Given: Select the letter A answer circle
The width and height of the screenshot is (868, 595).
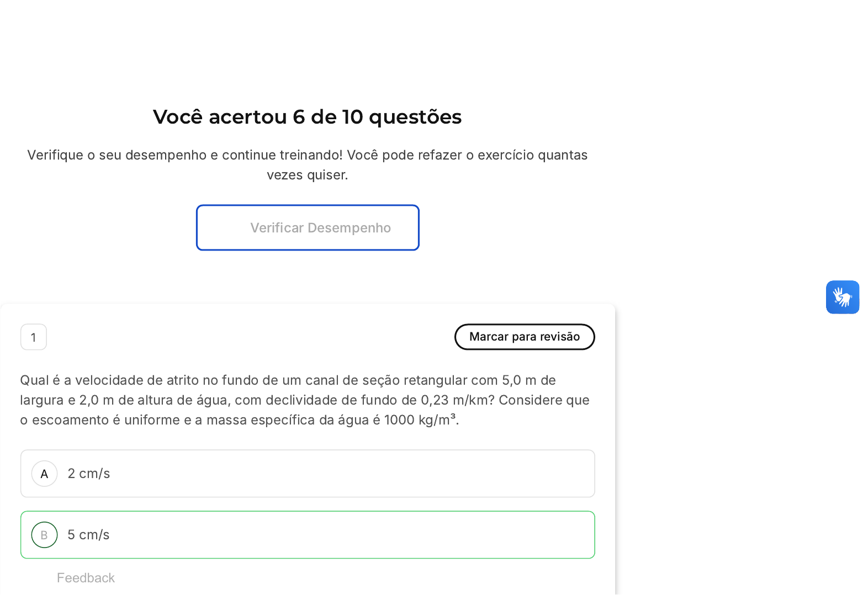Looking at the screenshot, I should pos(44,474).
